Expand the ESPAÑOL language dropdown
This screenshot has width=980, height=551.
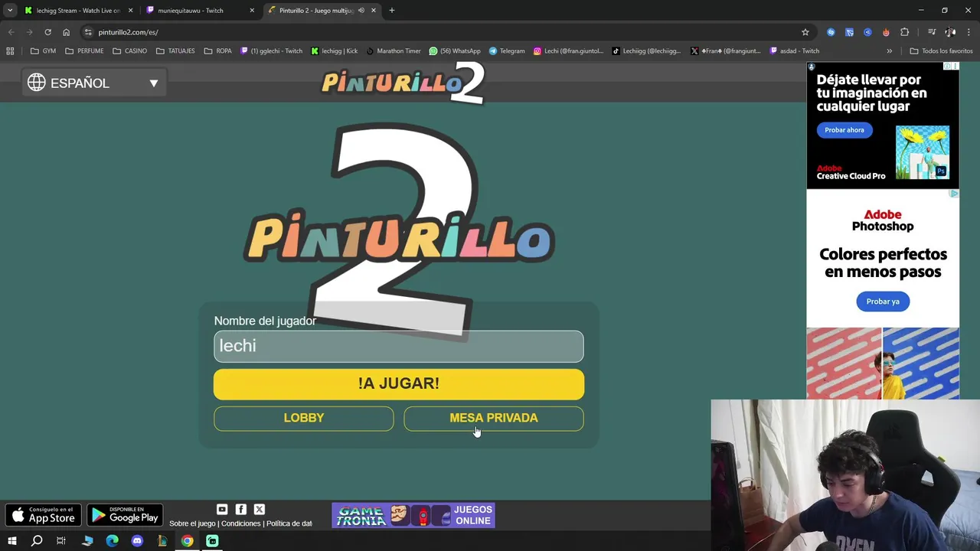pos(93,83)
